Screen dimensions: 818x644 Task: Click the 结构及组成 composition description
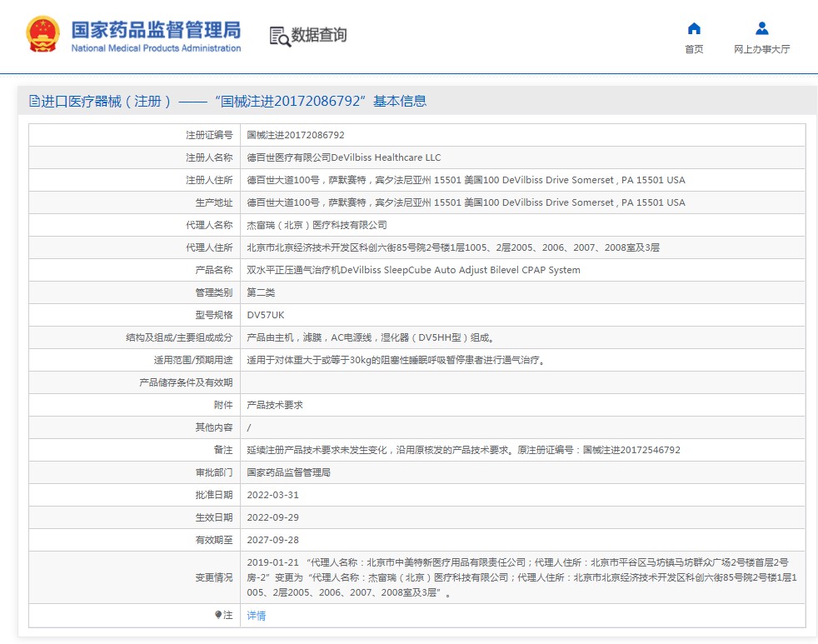point(371,337)
